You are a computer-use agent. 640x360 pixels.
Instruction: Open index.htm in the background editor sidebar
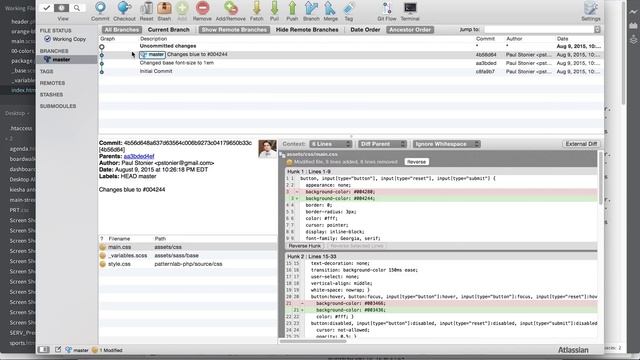tap(23, 90)
